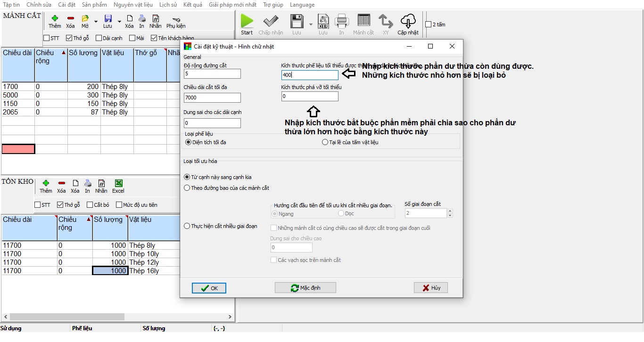
Task: Open the Nguyên vật liệu menu
Action: (133, 5)
